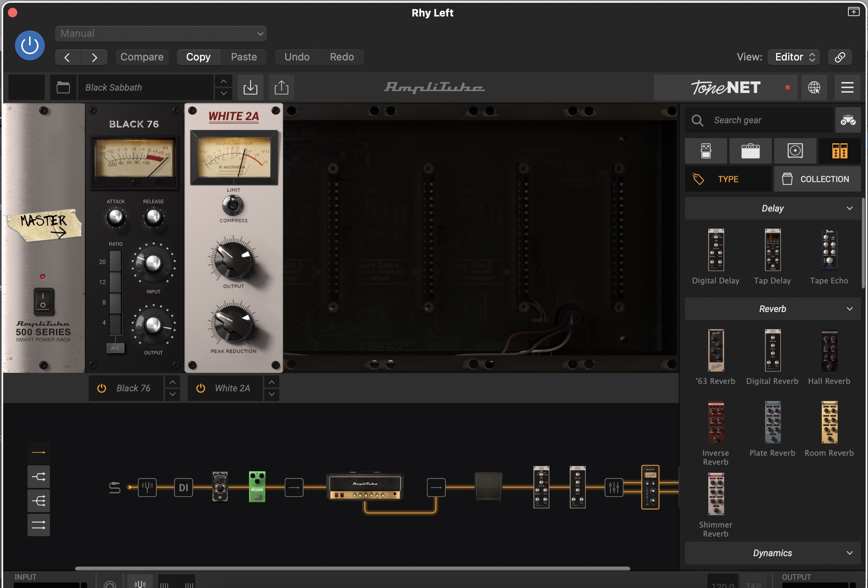This screenshot has height=588, width=868.
Task: Collapse the Reverb section
Action: pyautogui.click(x=773, y=309)
